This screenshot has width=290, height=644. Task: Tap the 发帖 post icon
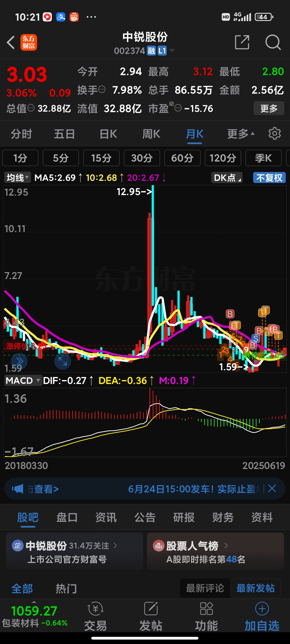(x=151, y=608)
